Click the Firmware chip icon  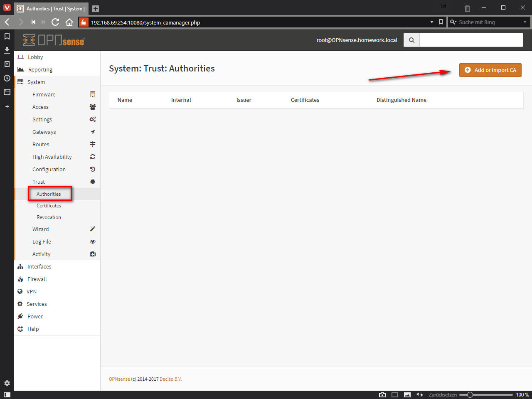tap(93, 94)
